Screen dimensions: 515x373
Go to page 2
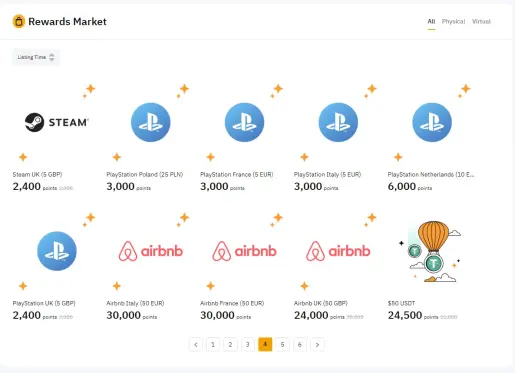(230, 344)
